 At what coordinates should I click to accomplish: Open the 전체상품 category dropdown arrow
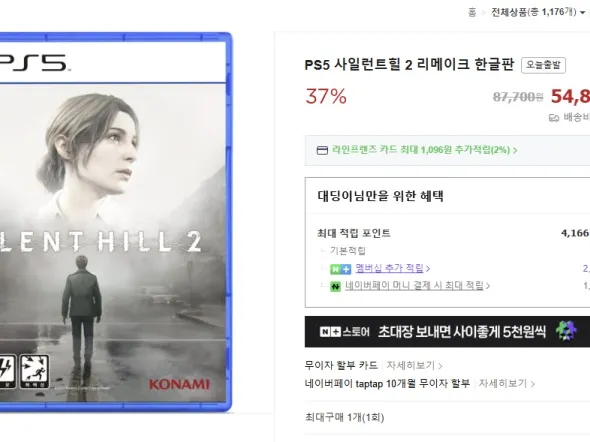click(582, 13)
